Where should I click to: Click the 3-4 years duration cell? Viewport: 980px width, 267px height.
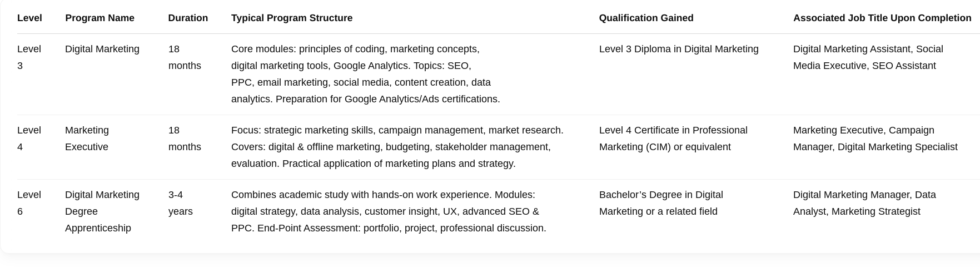click(181, 203)
